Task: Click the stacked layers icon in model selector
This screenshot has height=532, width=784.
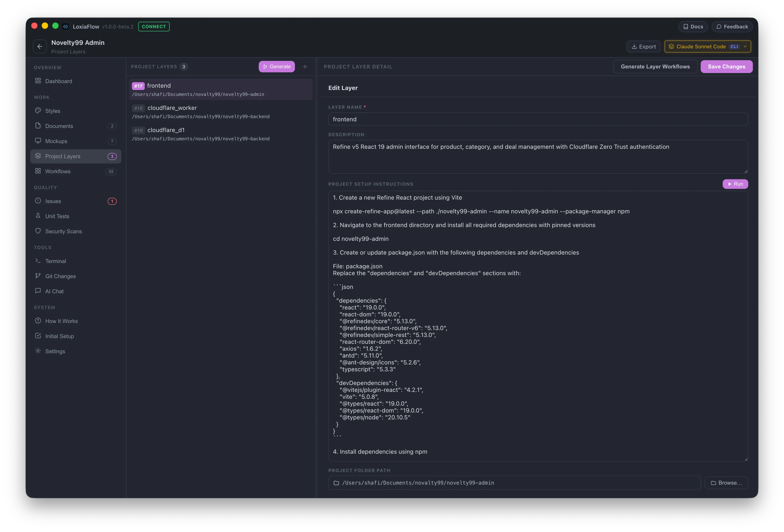Action: (x=671, y=46)
